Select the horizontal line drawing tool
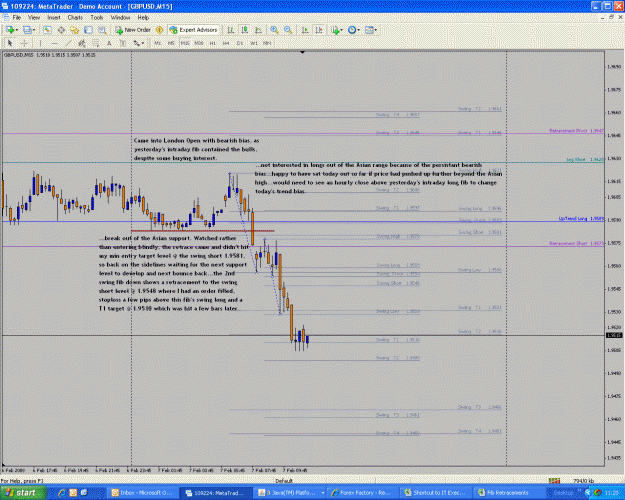625x500 pixels. (x=55, y=43)
